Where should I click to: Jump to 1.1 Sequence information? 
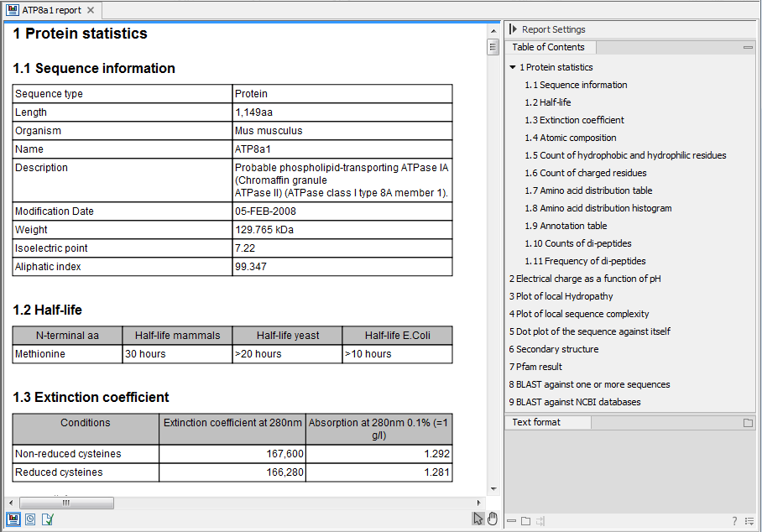[576, 85]
